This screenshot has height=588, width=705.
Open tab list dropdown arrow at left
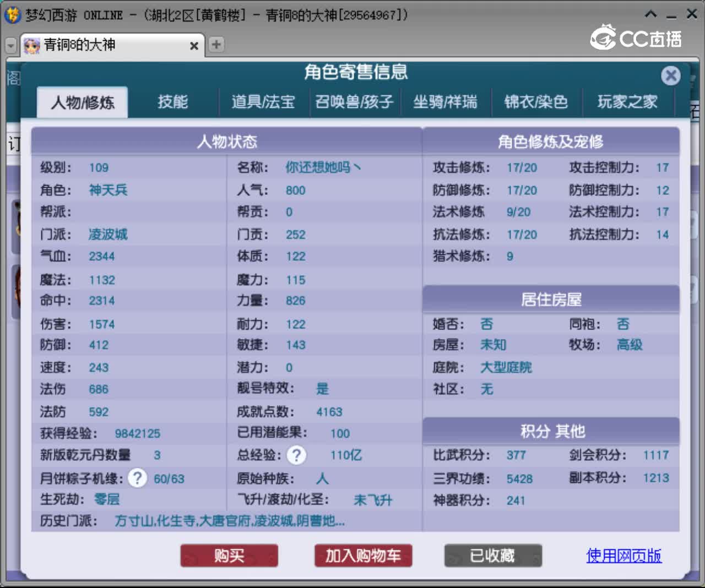click(10, 45)
